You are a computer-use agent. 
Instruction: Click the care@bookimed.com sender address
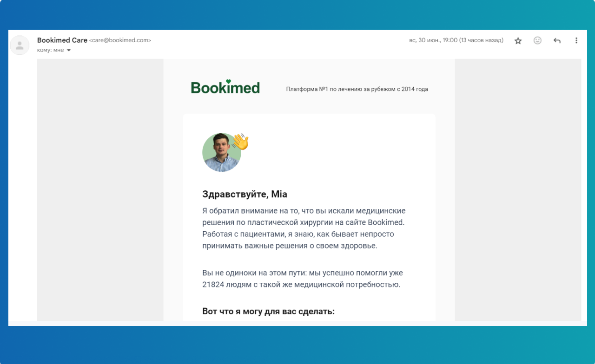tap(120, 40)
